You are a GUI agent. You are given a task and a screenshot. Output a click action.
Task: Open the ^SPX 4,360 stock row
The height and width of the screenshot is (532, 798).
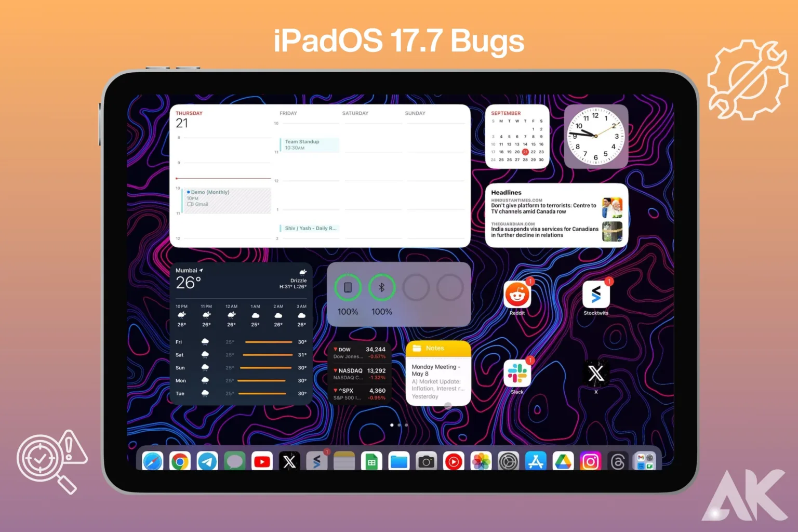(360, 394)
